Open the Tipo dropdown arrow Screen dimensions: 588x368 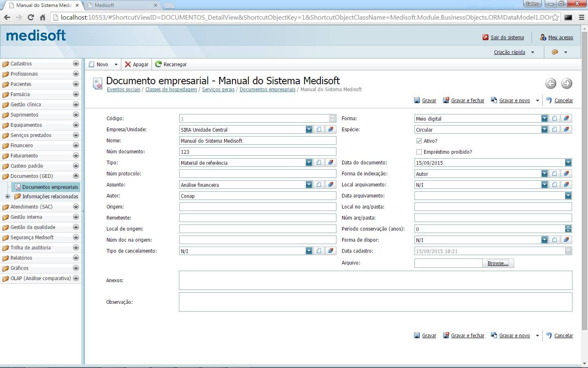pos(309,163)
